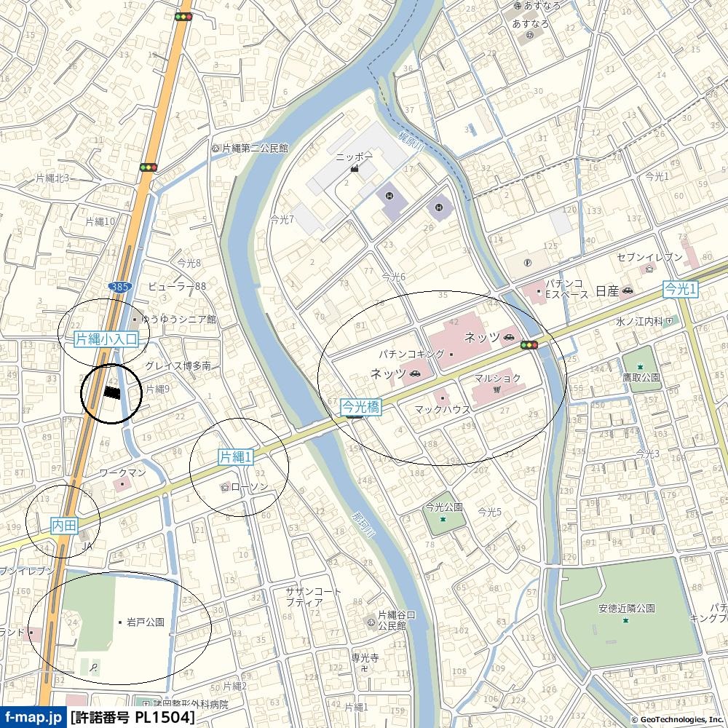This screenshot has width=728, height=728.
Task: Click the traffic light icon by ネッツ
Action: point(529,345)
